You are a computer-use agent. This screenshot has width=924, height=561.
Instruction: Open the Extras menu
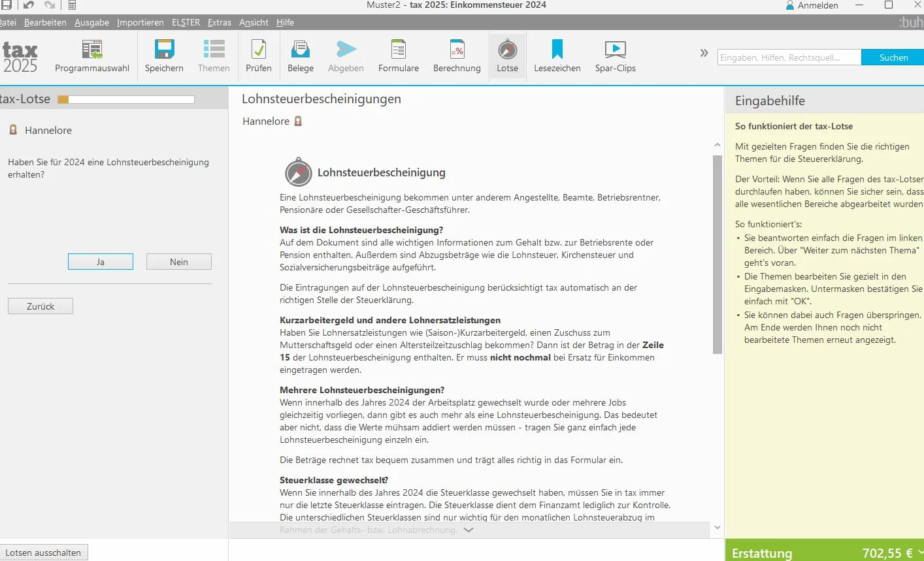[x=220, y=22]
